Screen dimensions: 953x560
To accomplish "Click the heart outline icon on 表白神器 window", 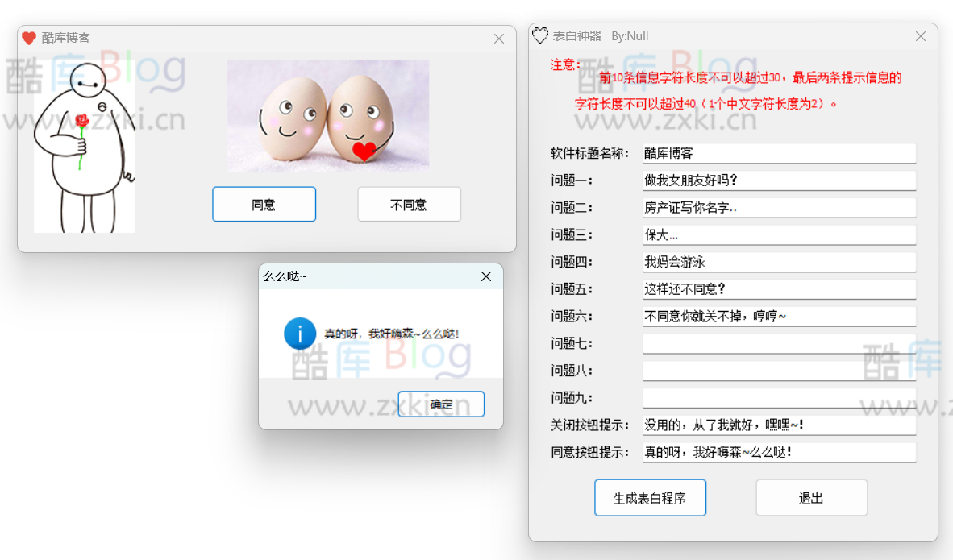I will (x=541, y=35).
